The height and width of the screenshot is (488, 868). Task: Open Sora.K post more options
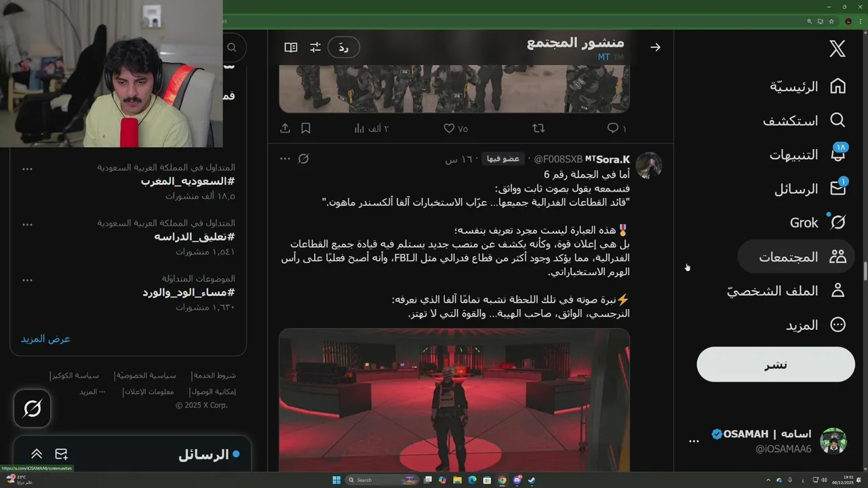click(285, 159)
